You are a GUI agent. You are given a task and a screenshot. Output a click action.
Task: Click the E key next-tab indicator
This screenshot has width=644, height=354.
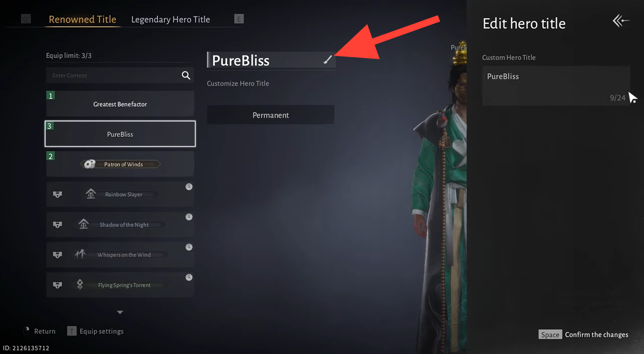pyautogui.click(x=239, y=19)
